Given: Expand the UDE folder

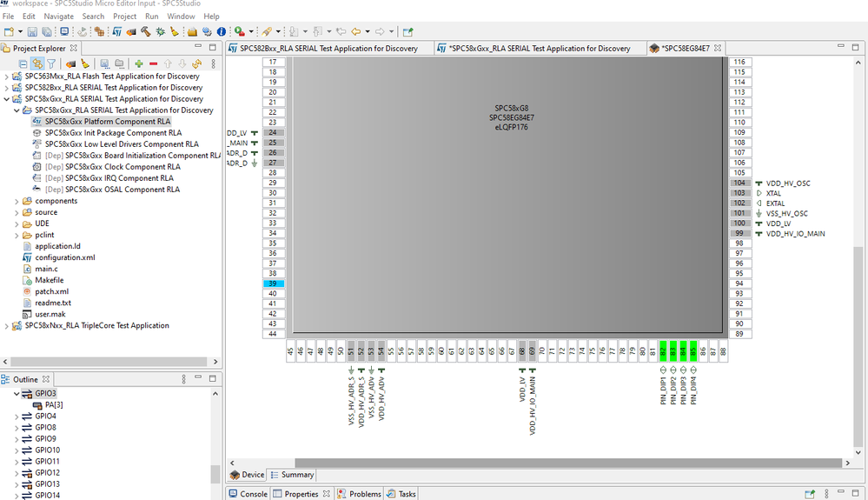Looking at the screenshot, I should point(17,223).
